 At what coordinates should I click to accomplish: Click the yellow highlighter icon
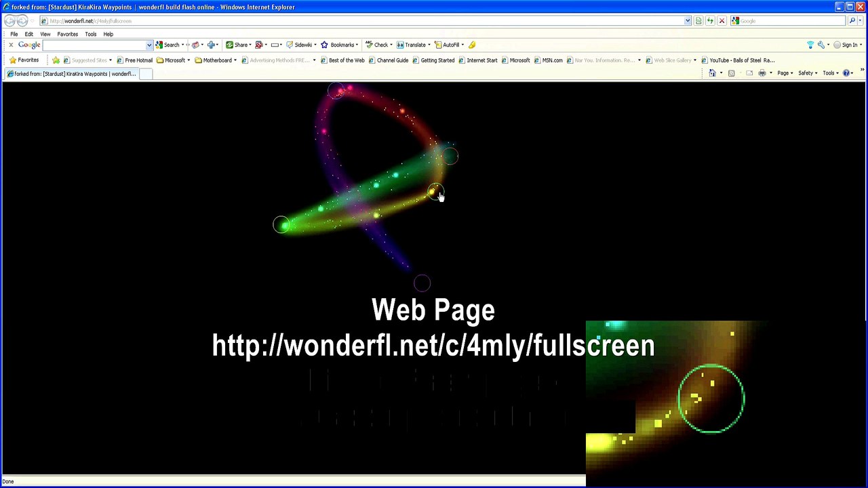point(472,45)
